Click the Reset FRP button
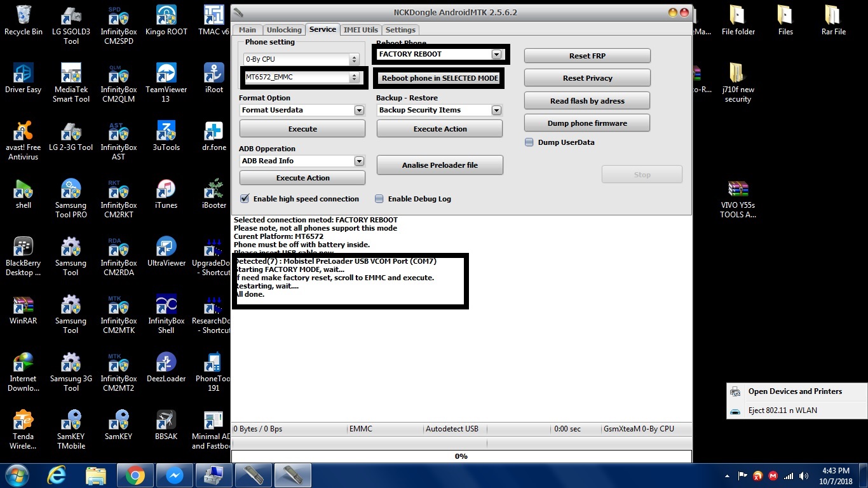This screenshot has height=488, width=868. pos(587,56)
